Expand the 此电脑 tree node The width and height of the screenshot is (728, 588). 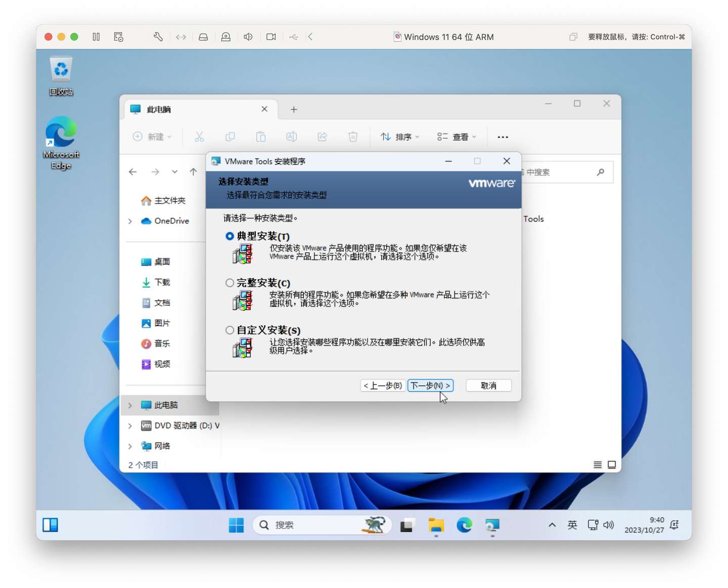[x=130, y=406]
